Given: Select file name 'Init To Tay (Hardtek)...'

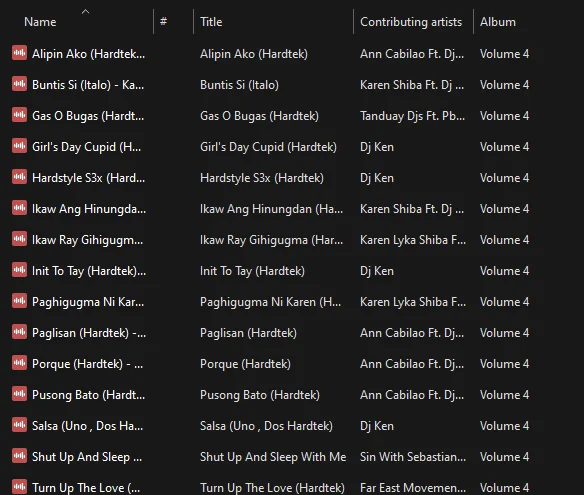Looking at the screenshot, I should pyautogui.click(x=89, y=271).
